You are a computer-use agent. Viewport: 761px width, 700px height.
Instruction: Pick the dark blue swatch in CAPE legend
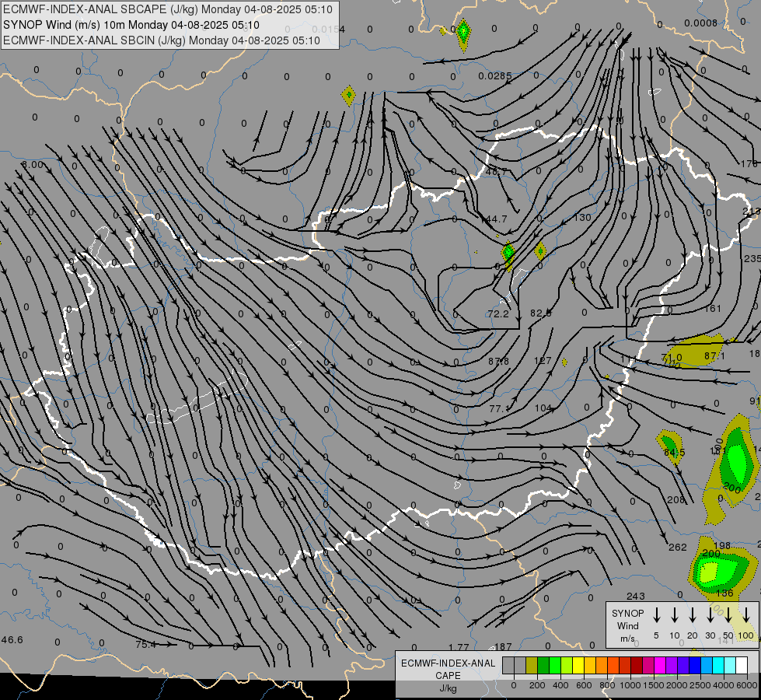click(x=694, y=665)
